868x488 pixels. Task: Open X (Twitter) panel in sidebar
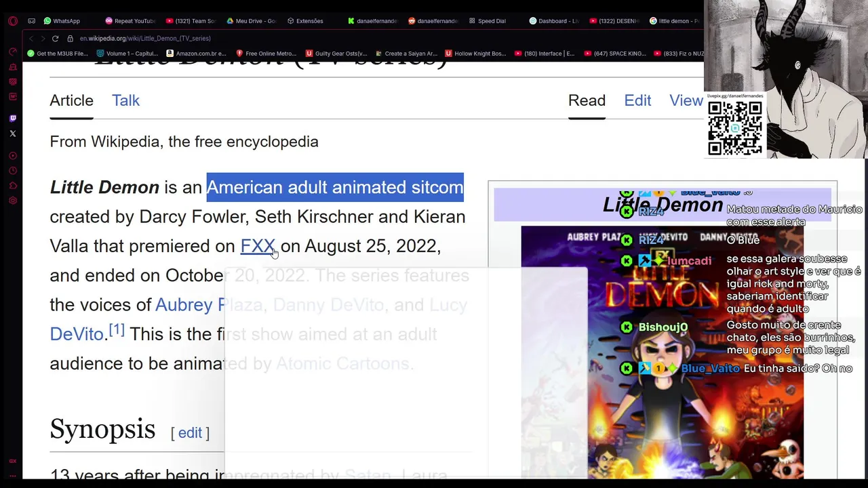tap(12, 134)
